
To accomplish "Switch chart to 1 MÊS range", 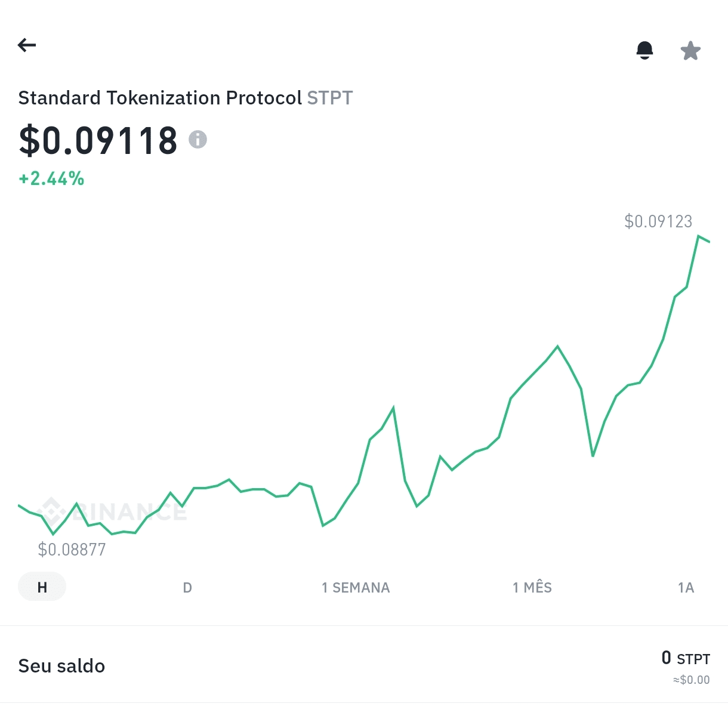I will [532, 588].
